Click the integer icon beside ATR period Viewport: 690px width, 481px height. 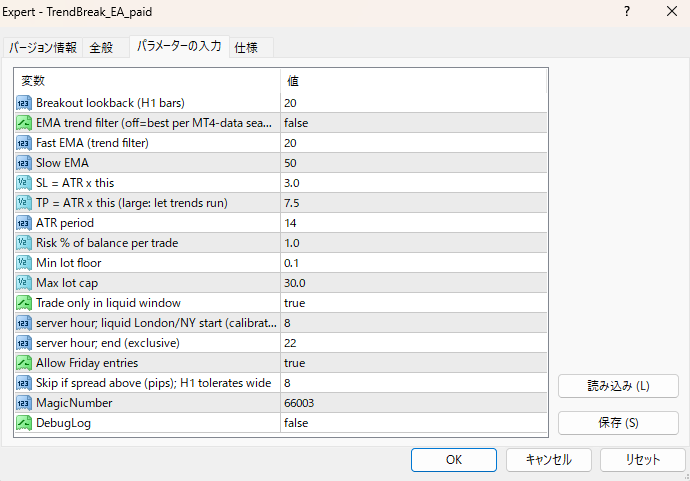pos(24,223)
